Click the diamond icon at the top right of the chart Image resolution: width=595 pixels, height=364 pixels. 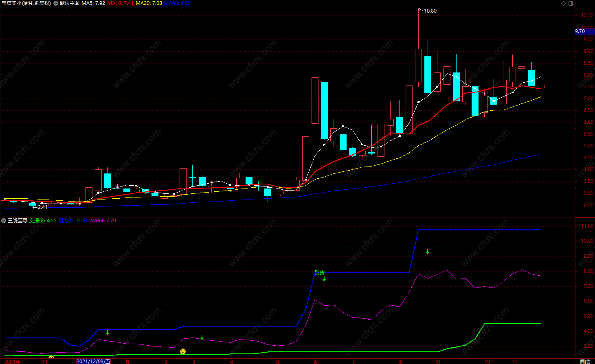point(564,3)
